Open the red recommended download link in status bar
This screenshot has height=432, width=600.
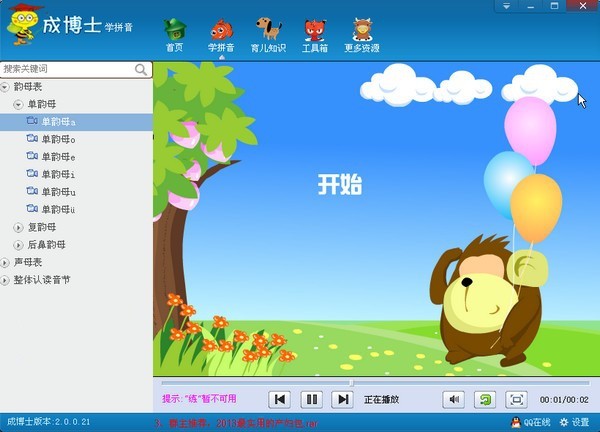pyautogui.click(x=236, y=423)
